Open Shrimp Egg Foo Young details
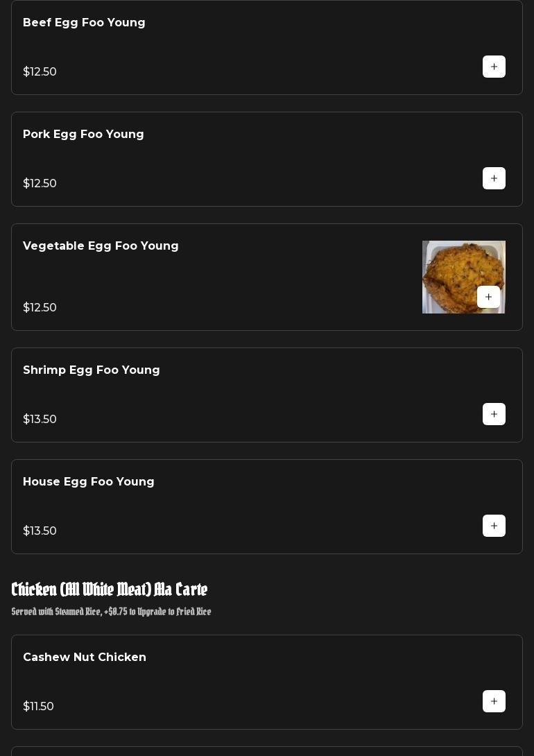The image size is (534, 756). [92, 370]
